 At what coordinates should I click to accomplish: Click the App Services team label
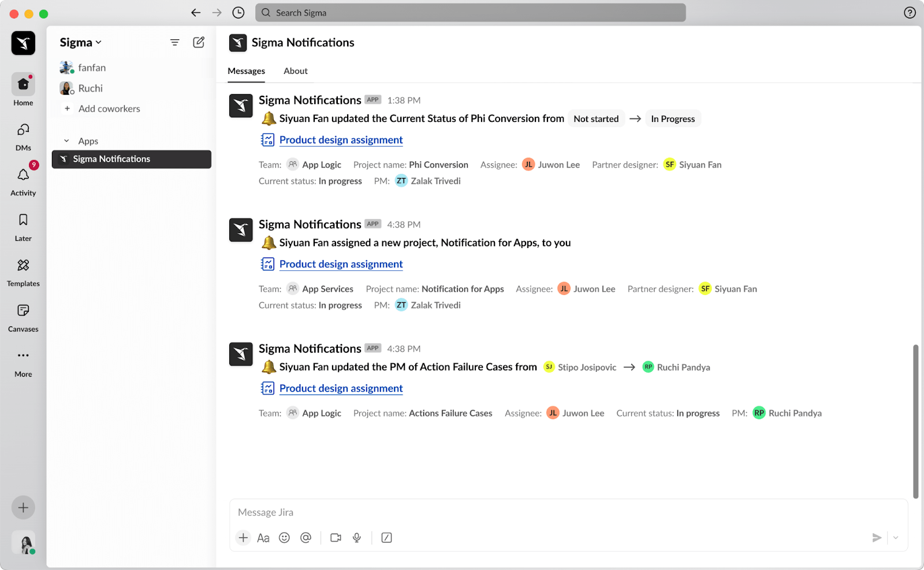pos(327,289)
